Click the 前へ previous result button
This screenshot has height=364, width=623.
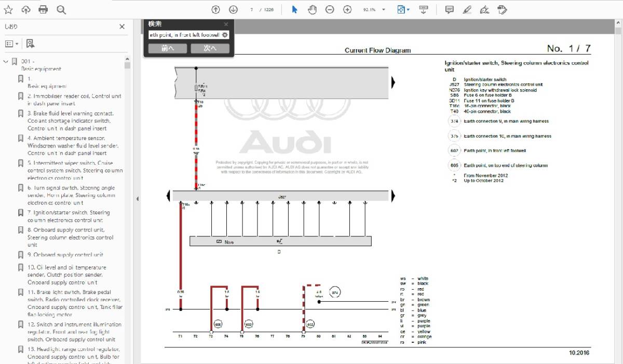(x=167, y=48)
